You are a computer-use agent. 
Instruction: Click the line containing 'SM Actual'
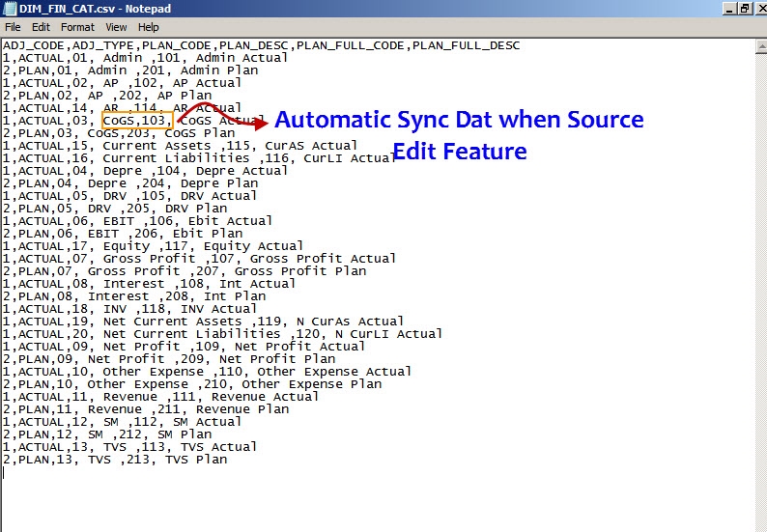(123, 422)
